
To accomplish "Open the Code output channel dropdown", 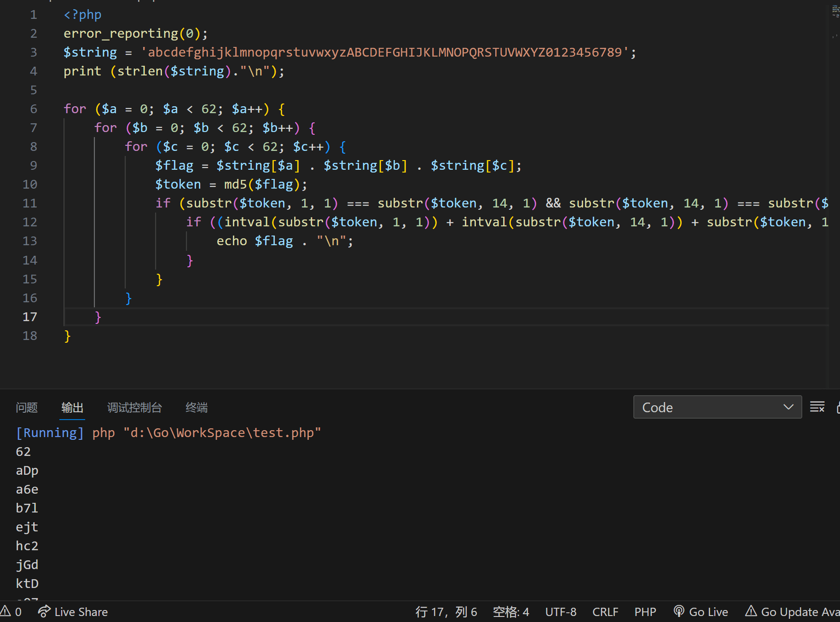I will [x=717, y=407].
